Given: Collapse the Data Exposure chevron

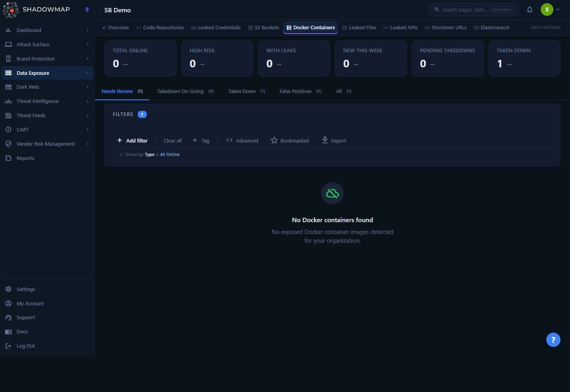Looking at the screenshot, I should click(x=87, y=73).
